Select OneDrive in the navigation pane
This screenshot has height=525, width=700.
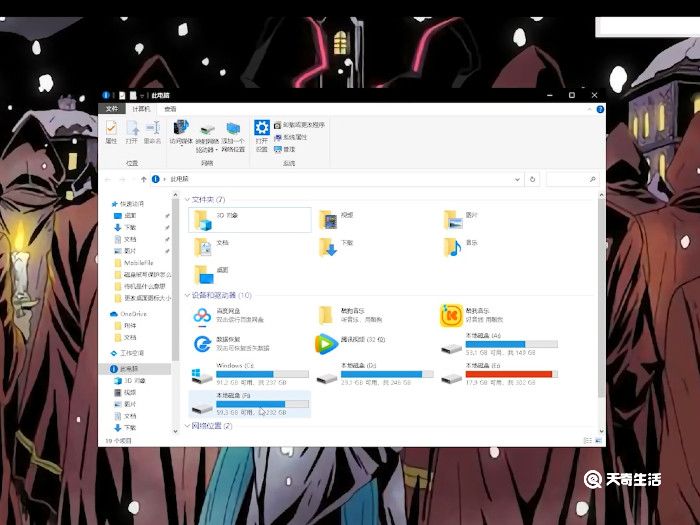[133, 313]
